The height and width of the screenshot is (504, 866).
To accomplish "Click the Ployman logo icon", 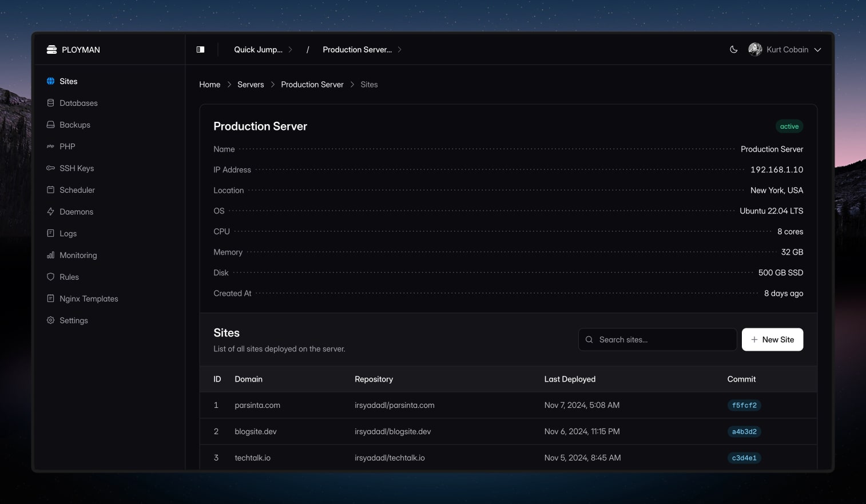I will 51,50.
